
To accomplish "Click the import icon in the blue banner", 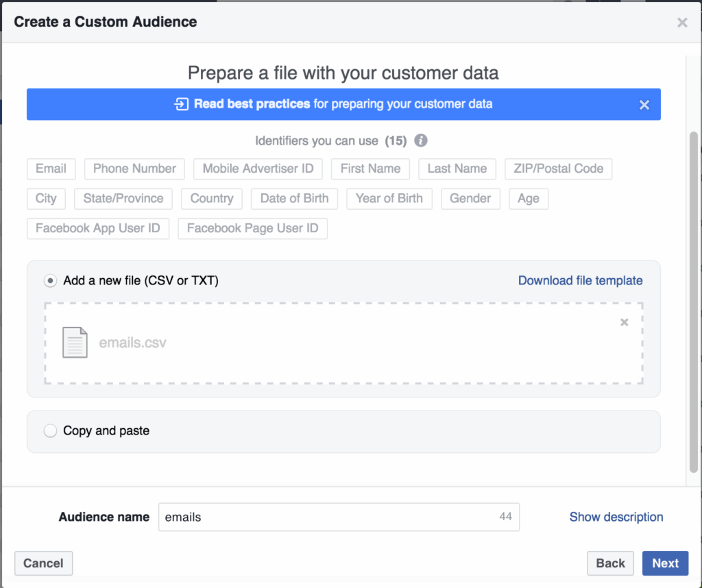I will pyautogui.click(x=181, y=104).
